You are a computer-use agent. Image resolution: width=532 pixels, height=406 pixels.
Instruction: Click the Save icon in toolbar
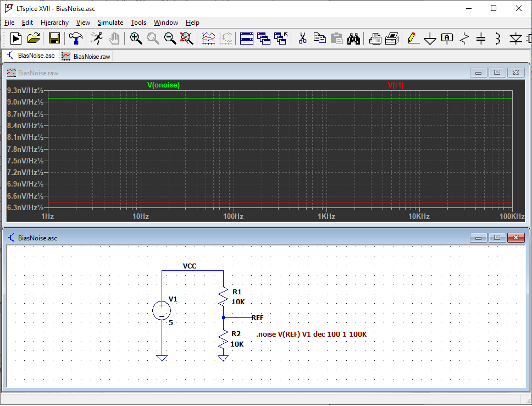(x=54, y=39)
